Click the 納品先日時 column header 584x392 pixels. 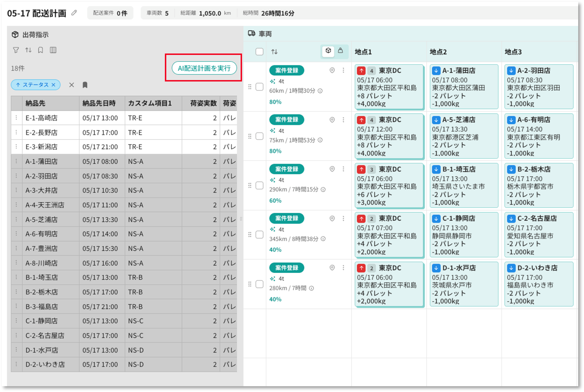tap(99, 103)
